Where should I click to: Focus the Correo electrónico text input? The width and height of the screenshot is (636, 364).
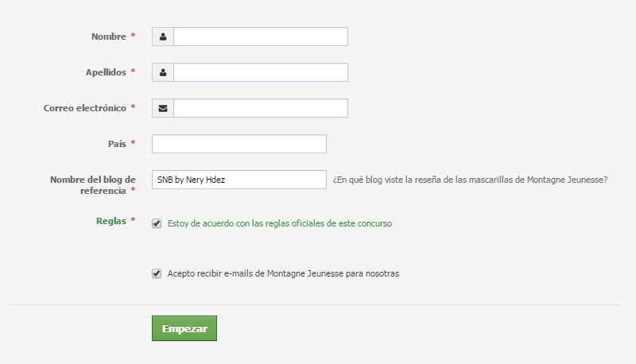point(261,108)
